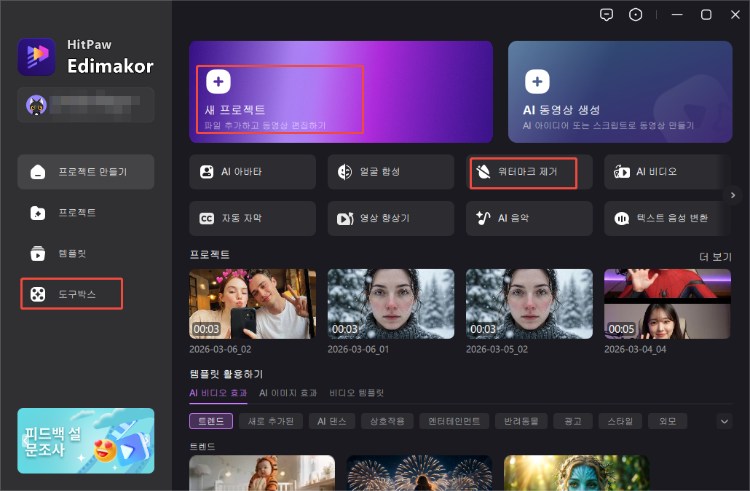Select the 스타일 filter chip

(x=620, y=421)
